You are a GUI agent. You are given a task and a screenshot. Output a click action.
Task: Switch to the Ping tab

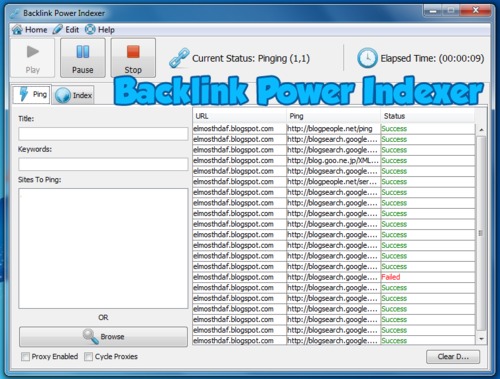pos(32,95)
